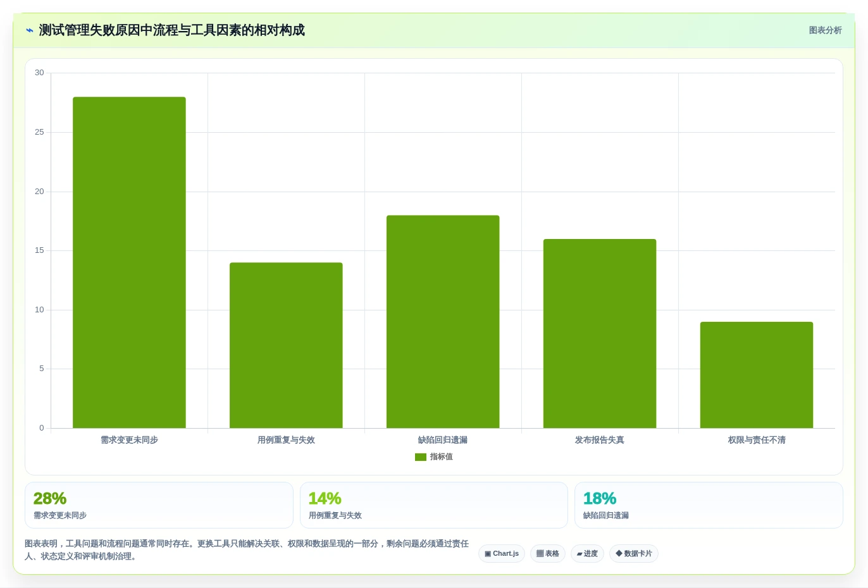This screenshot has height=588, width=868.
Task: Click the x-axis label 缺陷回归遗漏
Action: [443, 440]
